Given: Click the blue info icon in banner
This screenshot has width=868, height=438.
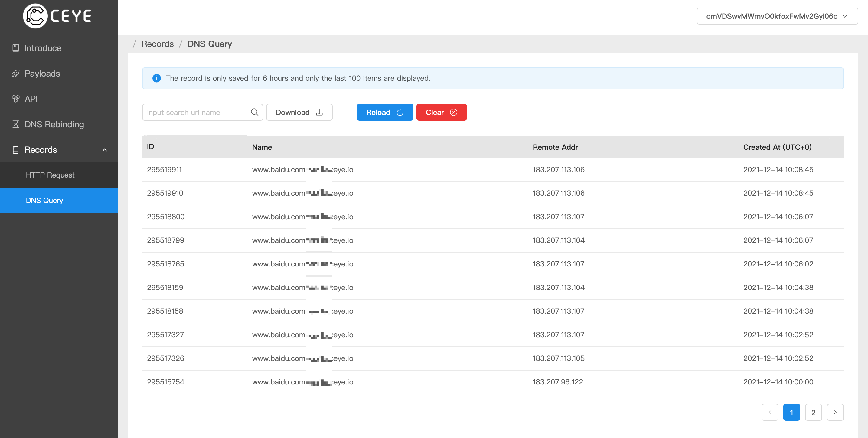Looking at the screenshot, I should click(156, 78).
